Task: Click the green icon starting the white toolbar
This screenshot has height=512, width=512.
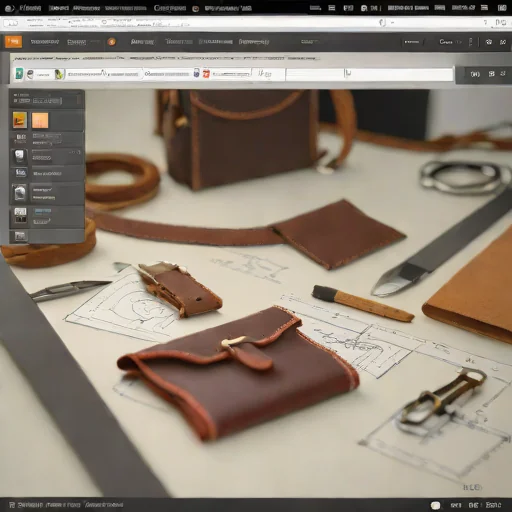Action: click(x=19, y=74)
